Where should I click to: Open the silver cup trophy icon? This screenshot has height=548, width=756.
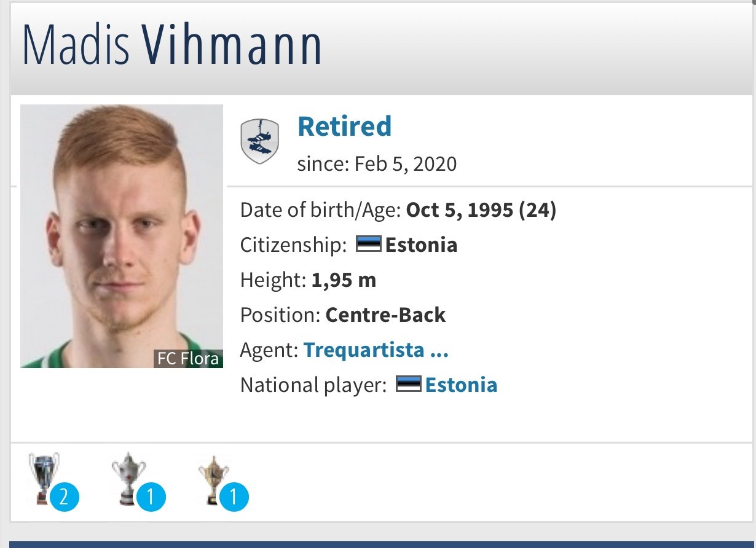coord(128,478)
